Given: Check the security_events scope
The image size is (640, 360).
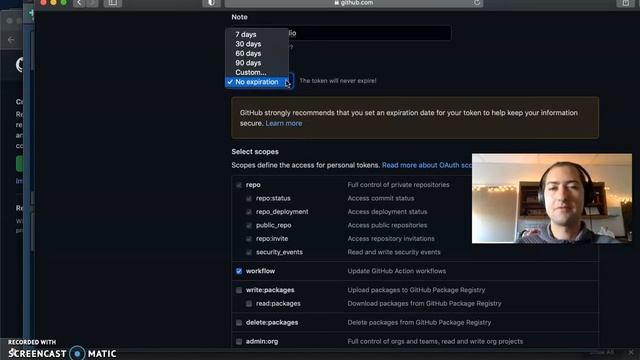Looking at the screenshot, I should click(249, 252).
